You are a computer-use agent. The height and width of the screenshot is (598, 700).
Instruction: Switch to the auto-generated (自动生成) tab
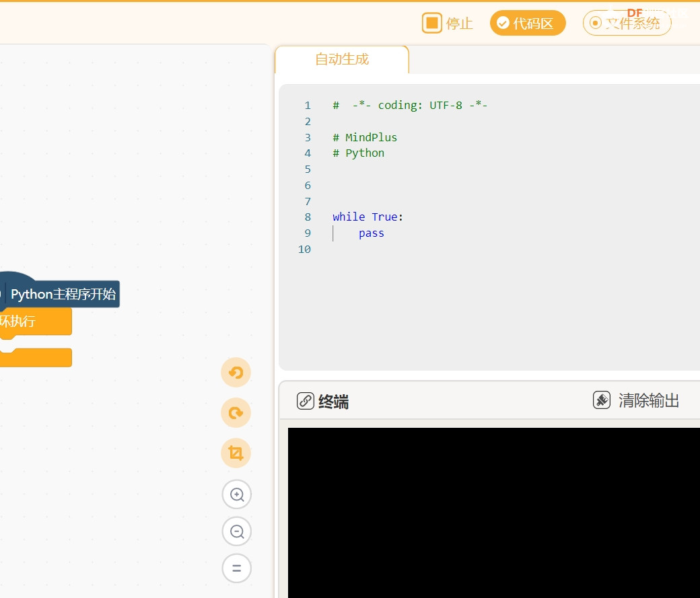click(x=342, y=59)
